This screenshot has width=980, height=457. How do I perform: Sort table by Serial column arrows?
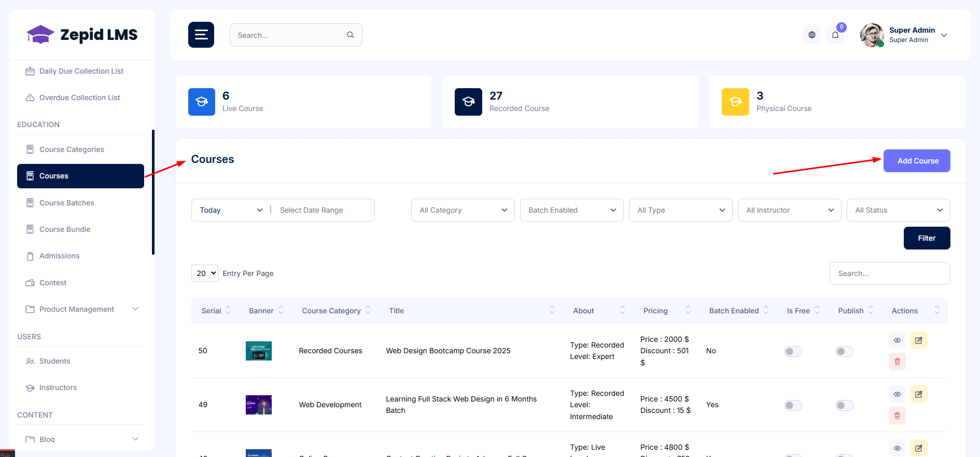[228, 310]
